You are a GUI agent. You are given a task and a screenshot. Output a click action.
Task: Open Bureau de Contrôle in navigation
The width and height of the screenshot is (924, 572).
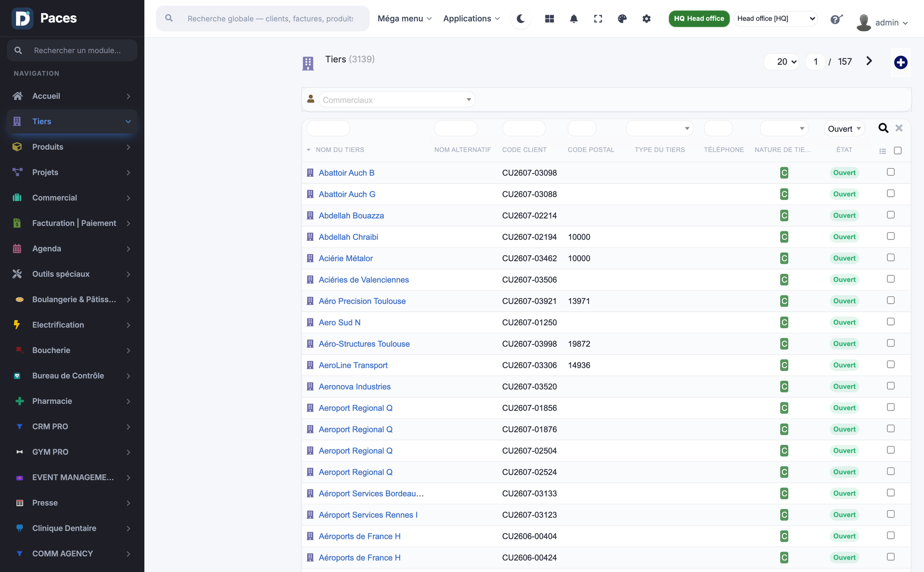point(72,375)
